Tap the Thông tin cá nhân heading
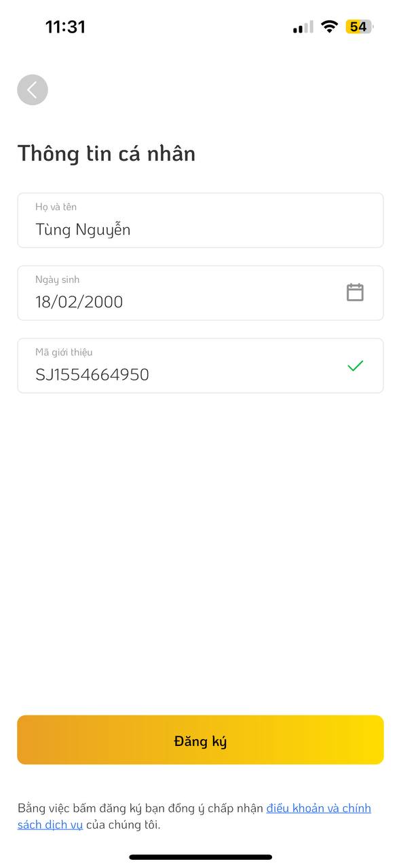This screenshot has width=401, height=868. (x=107, y=153)
